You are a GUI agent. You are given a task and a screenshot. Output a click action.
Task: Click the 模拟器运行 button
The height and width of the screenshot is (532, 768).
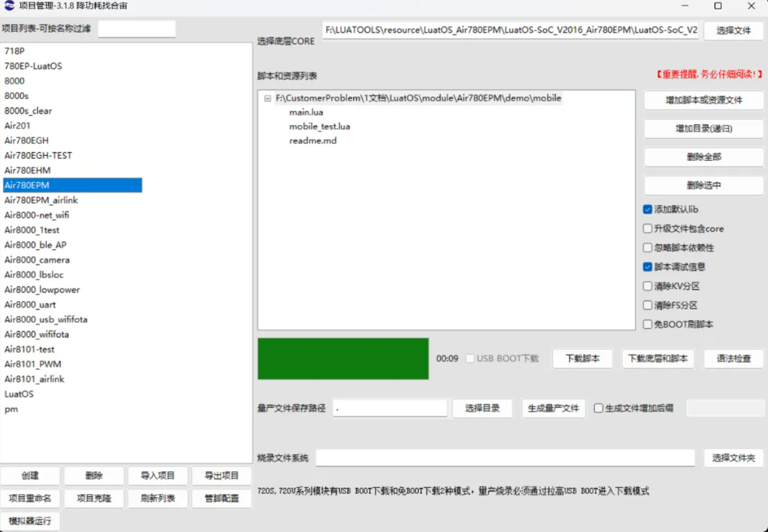coord(30,521)
